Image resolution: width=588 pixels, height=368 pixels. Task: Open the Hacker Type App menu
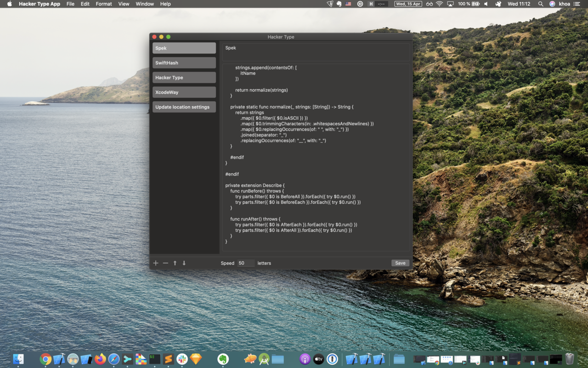[x=40, y=4]
